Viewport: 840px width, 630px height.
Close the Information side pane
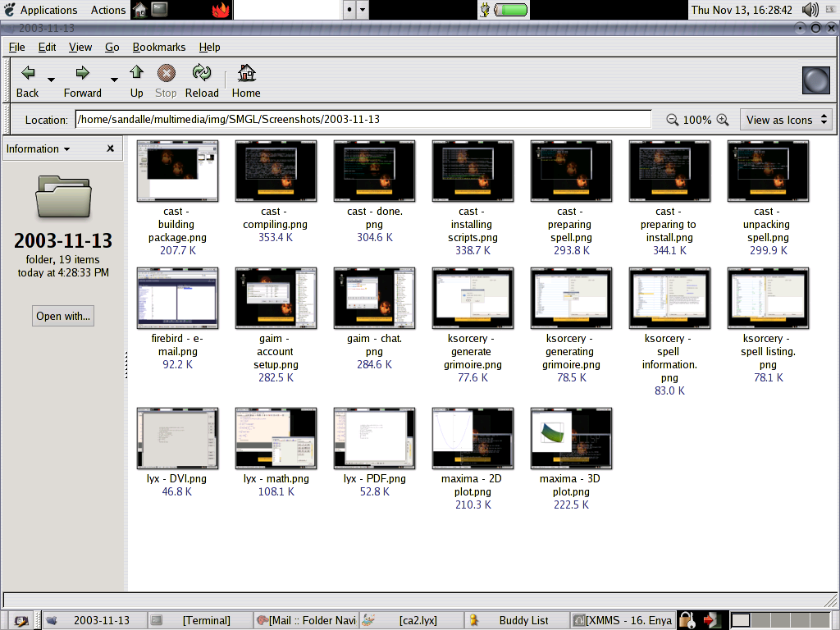pyautogui.click(x=111, y=148)
